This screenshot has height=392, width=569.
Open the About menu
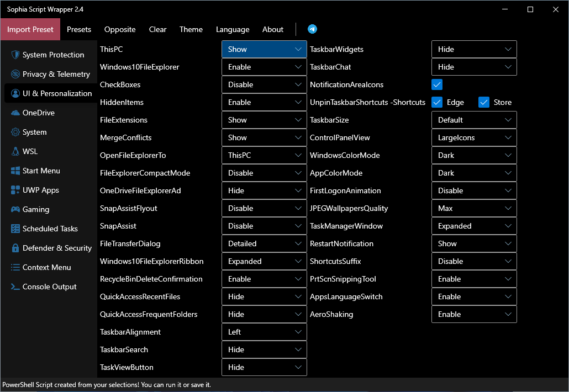(272, 29)
